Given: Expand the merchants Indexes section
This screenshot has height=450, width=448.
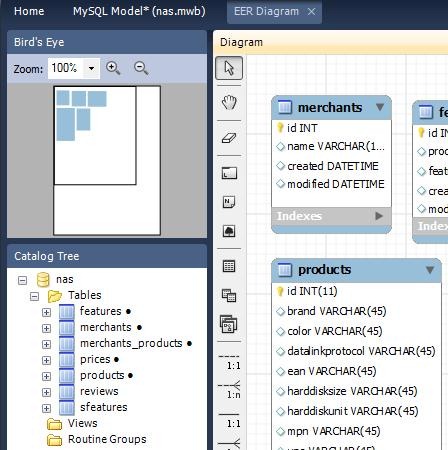Looking at the screenshot, I should [x=379, y=216].
